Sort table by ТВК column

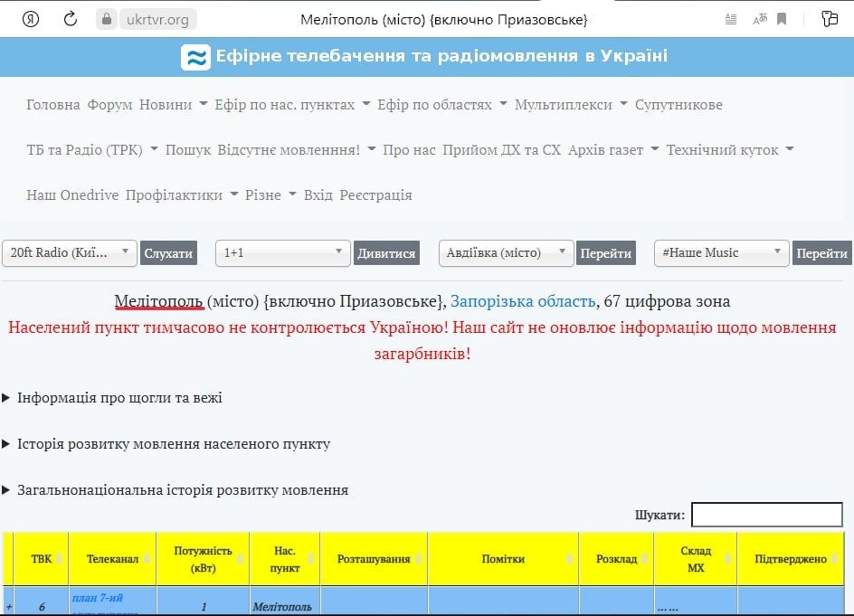point(42,559)
